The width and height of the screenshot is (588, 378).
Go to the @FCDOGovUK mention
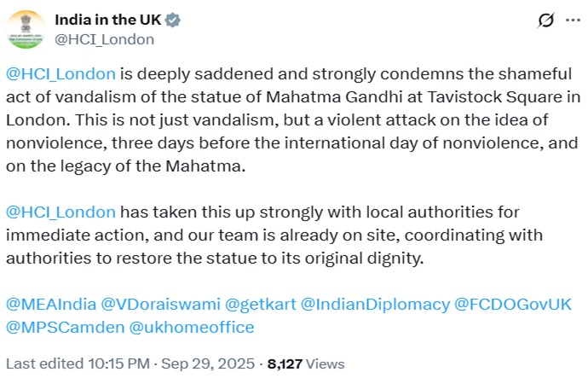tap(513, 304)
